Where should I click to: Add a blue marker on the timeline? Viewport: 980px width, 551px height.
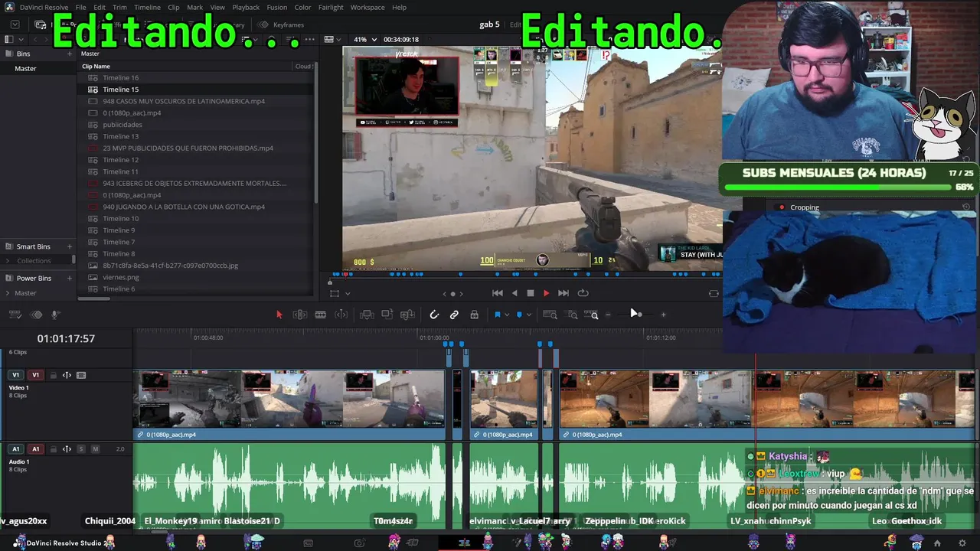[519, 315]
